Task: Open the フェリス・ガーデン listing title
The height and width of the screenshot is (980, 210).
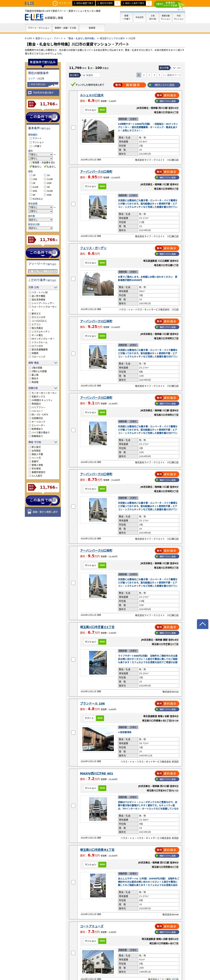Action: click(93, 248)
